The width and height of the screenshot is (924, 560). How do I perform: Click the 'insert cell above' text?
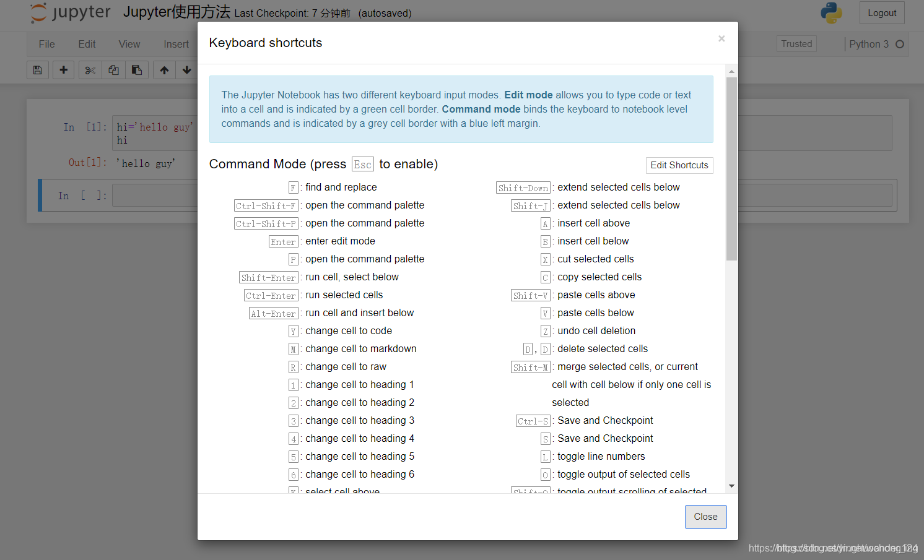(593, 223)
